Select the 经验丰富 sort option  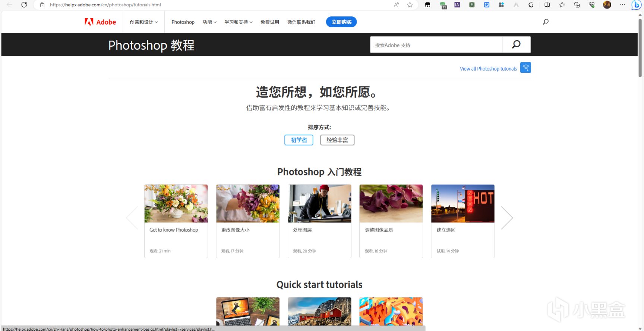click(x=337, y=140)
